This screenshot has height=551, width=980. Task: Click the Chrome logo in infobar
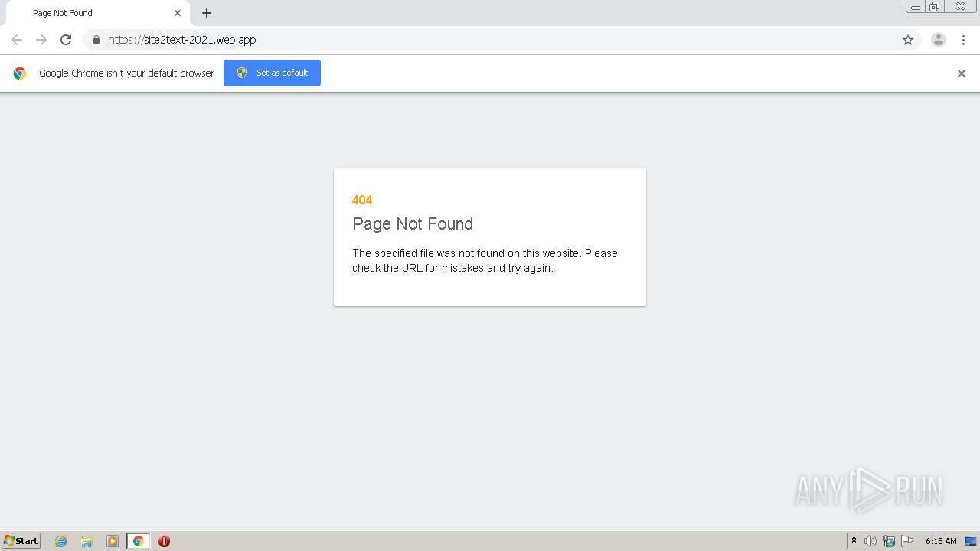tap(20, 73)
